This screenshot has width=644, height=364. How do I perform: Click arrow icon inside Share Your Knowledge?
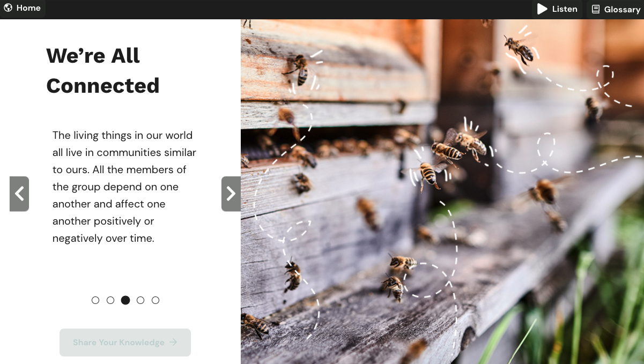(173, 342)
